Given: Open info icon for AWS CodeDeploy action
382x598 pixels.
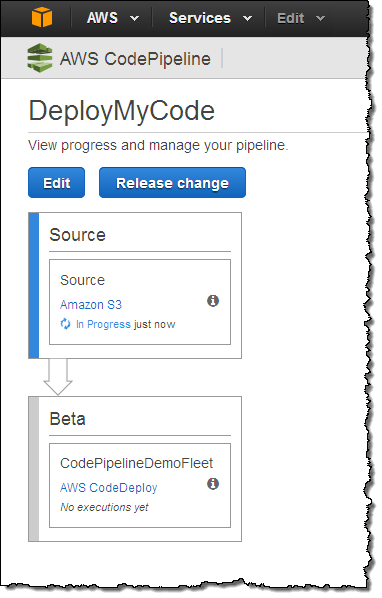Looking at the screenshot, I should tap(213, 484).
